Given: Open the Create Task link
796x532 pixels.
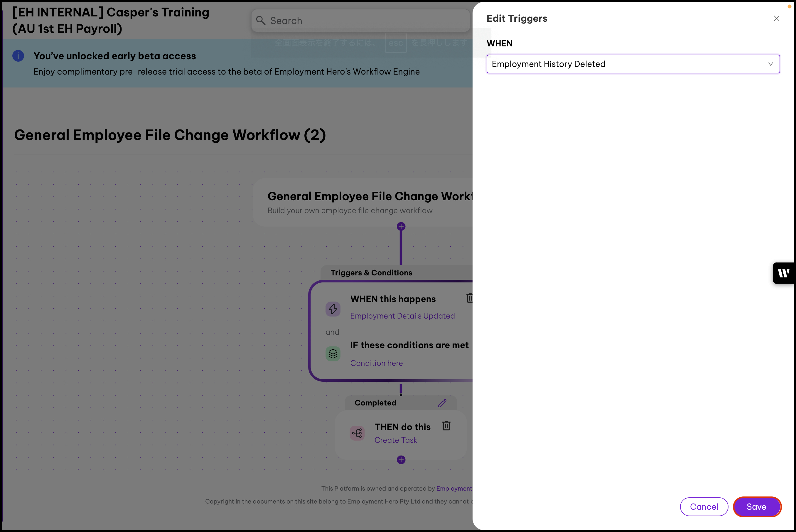Looking at the screenshot, I should 395,440.
